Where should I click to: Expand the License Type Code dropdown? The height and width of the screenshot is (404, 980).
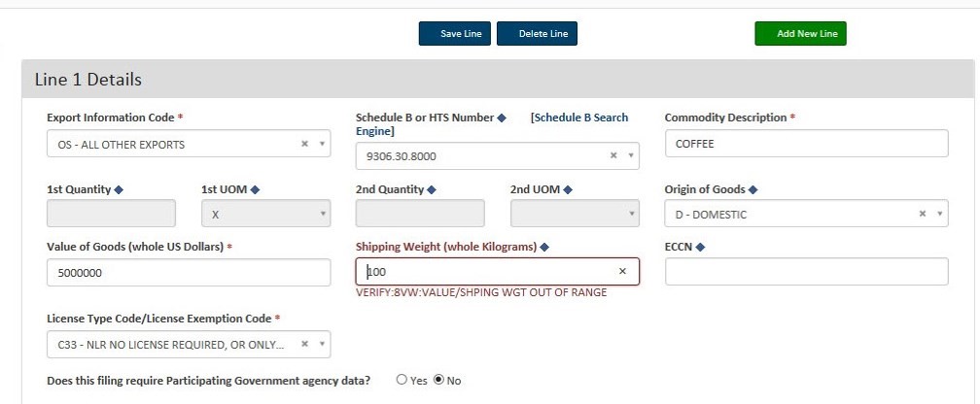pos(322,344)
